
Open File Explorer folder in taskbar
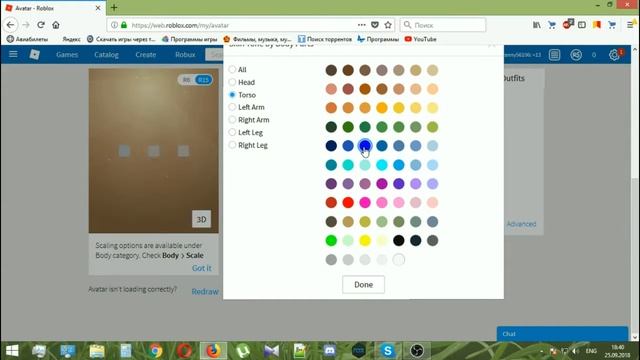click(x=97, y=351)
